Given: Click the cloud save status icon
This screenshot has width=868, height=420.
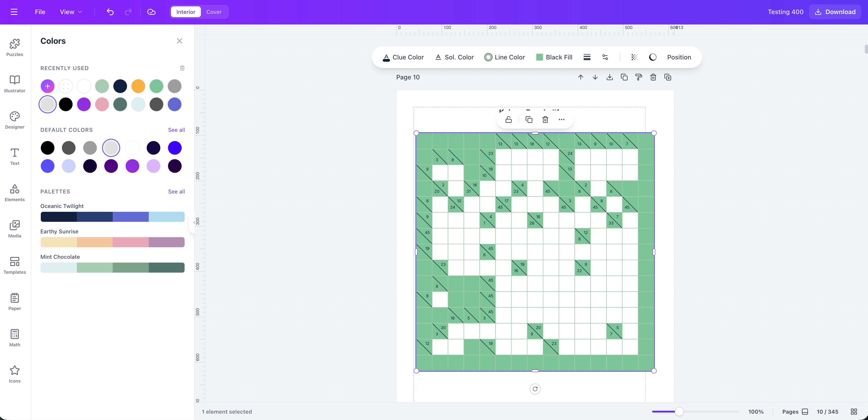Looking at the screenshot, I should click(151, 12).
